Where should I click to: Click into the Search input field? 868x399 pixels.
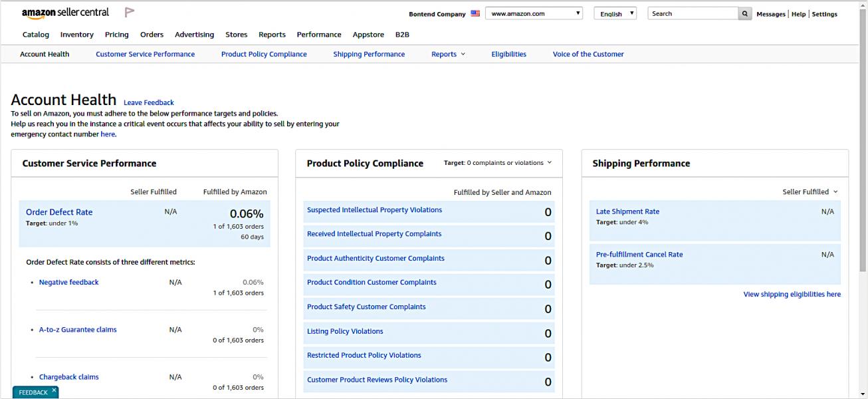(693, 13)
